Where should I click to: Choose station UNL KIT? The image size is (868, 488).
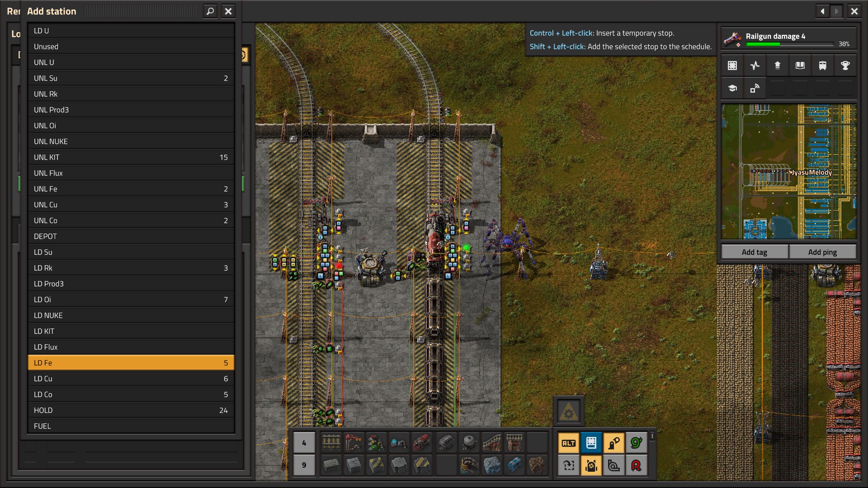point(131,157)
